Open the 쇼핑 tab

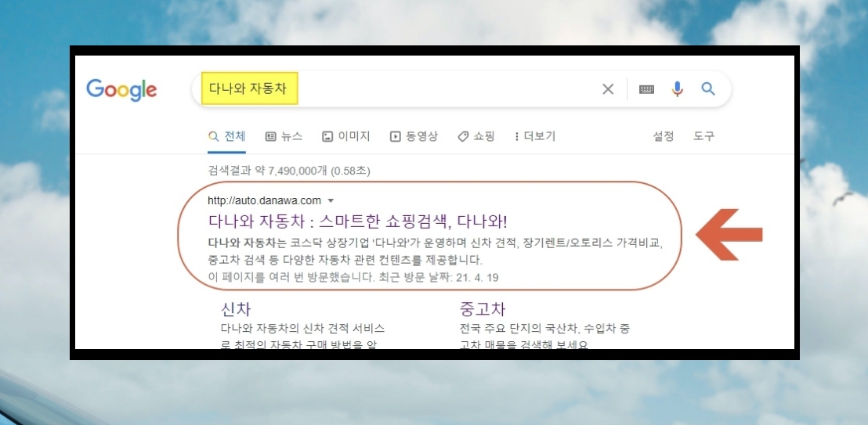pos(476,136)
